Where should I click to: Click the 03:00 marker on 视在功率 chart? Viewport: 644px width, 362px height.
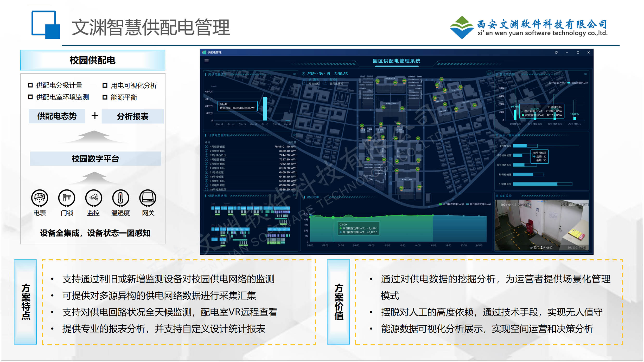point(333,218)
